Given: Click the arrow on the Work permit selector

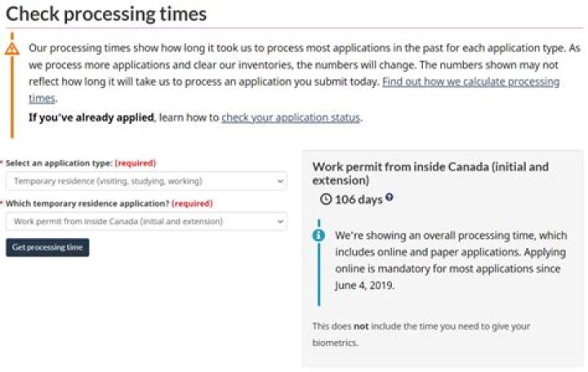Looking at the screenshot, I should [280, 221].
